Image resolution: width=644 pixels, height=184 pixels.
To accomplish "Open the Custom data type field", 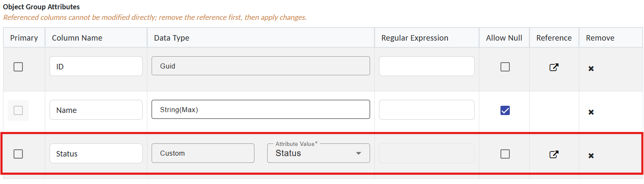I will [203, 153].
